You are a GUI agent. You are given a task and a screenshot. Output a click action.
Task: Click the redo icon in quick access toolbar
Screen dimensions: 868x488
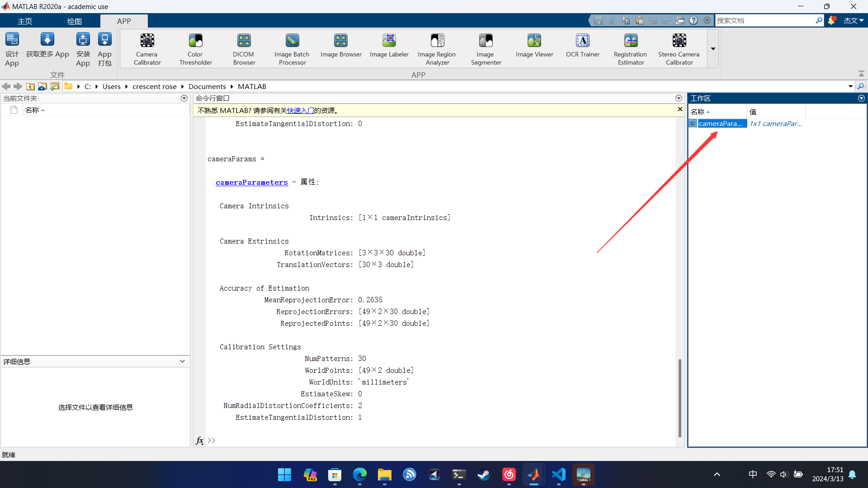(x=666, y=20)
